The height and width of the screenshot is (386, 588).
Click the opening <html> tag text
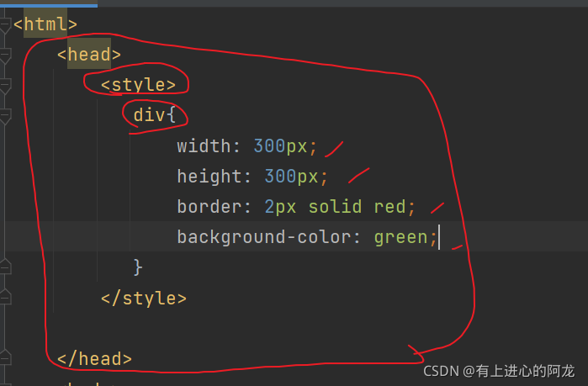tap(45, 24)
